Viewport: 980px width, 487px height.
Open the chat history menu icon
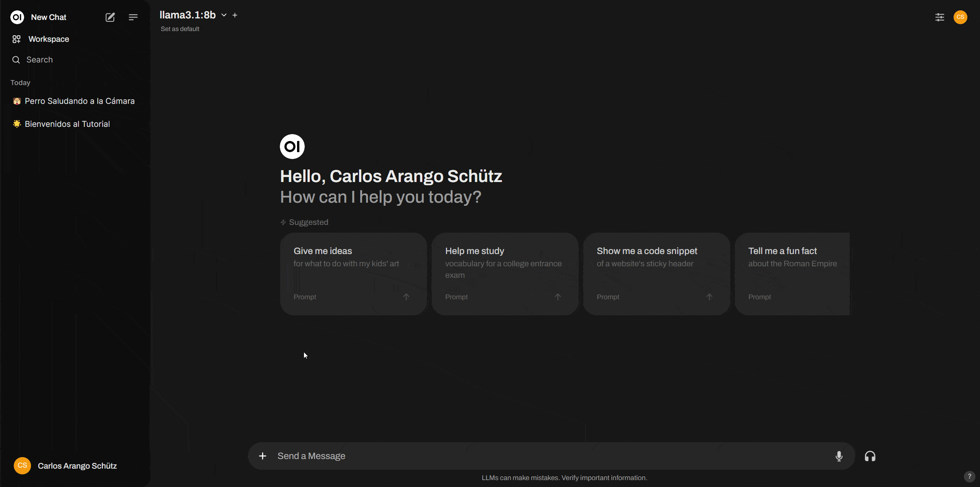(x=133, y=17)
